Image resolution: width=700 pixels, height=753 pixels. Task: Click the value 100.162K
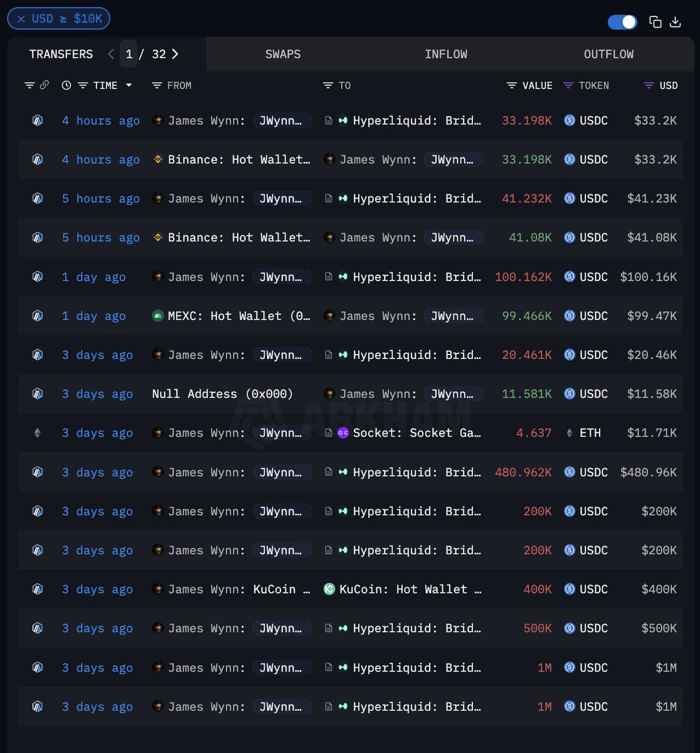point(524,277)
